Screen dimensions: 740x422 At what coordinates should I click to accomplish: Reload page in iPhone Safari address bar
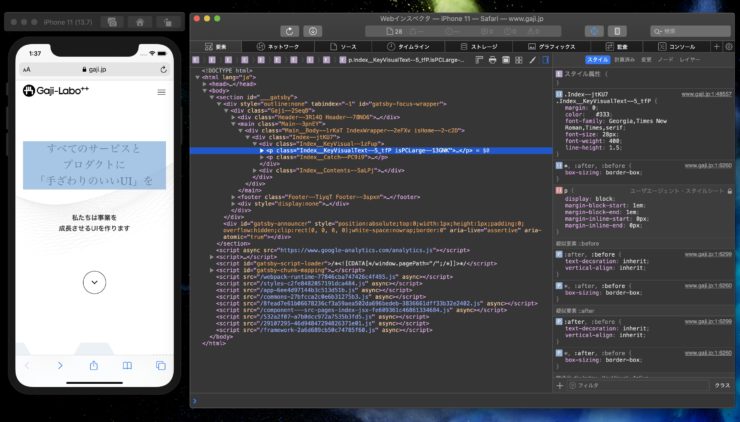tap(163, 69)
